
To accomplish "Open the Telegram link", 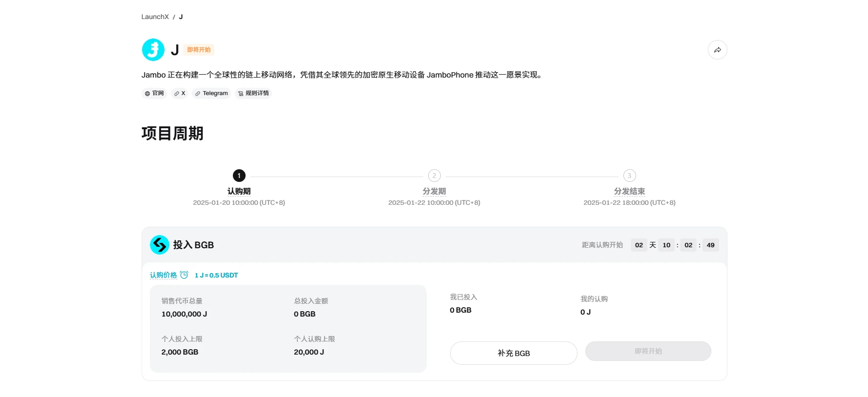I will pos(211,93).
